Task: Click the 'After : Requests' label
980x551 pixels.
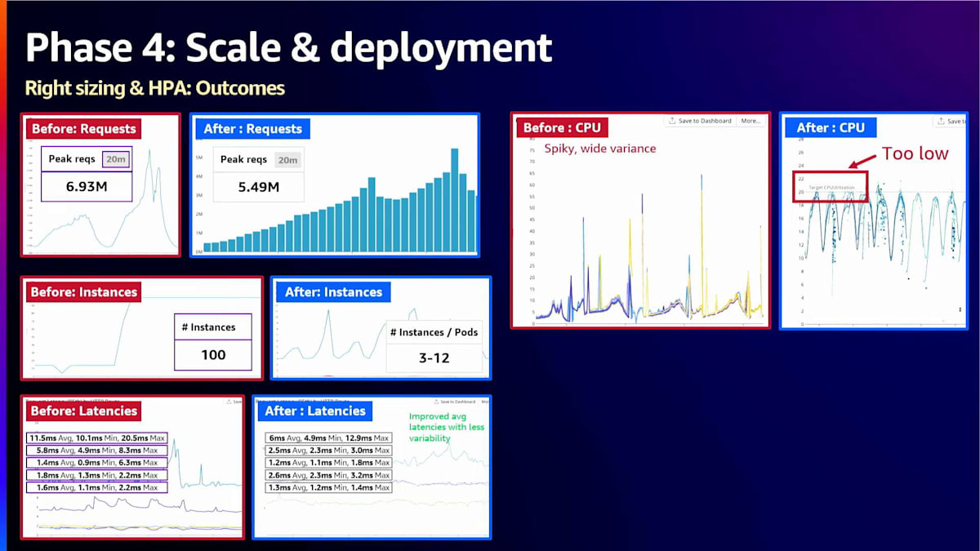Action: click(x=252, y=128)
